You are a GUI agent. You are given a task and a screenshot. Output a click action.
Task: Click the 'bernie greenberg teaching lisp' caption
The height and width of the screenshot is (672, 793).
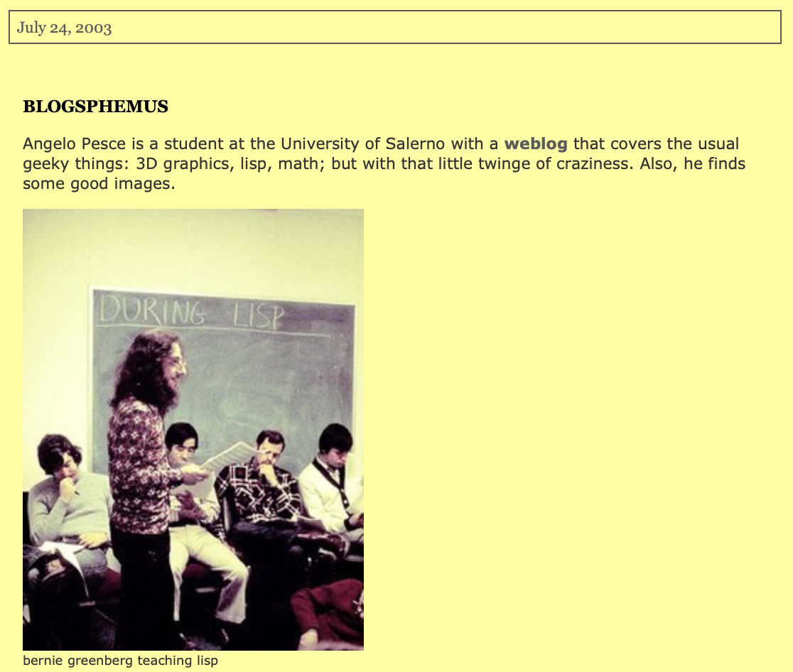[120, 661]
